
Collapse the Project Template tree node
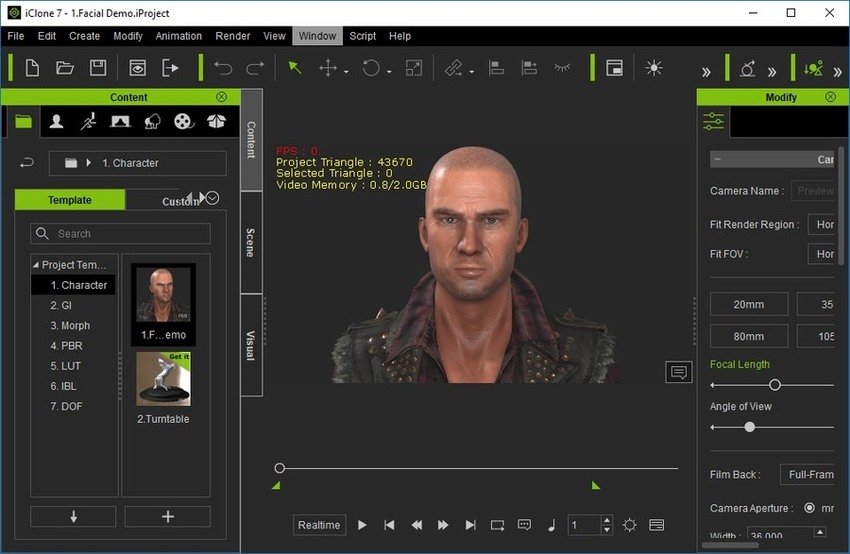click(36, 265)
